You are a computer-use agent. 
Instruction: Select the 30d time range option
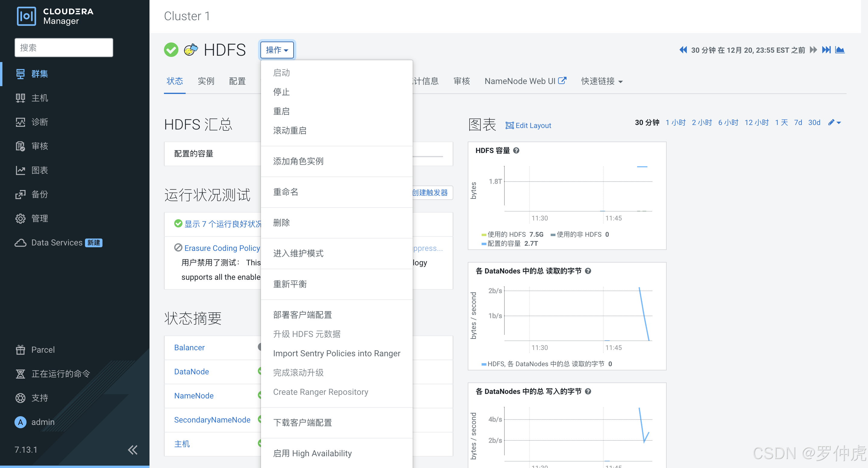(814, 123)
